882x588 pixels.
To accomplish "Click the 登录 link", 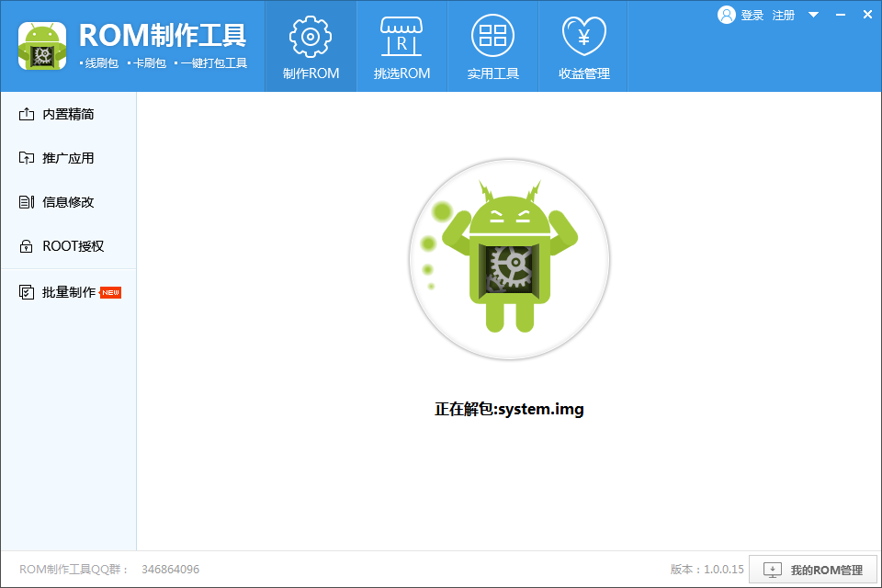I will coord(752,16).
